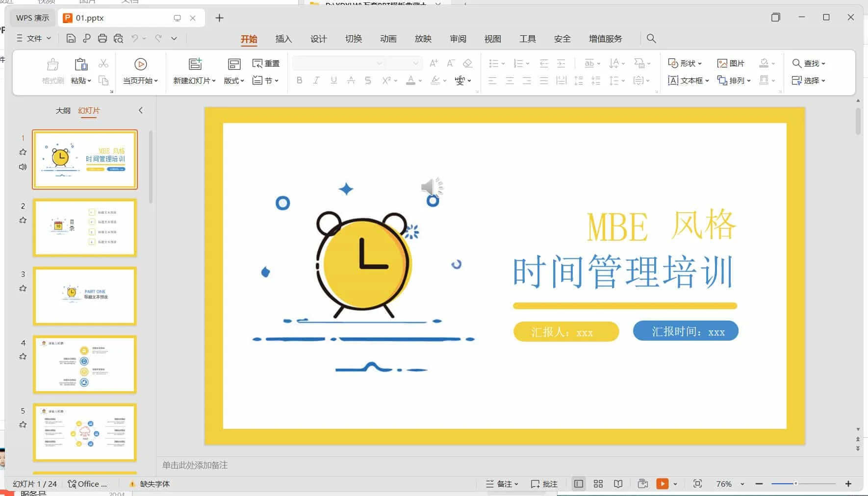Open the 形状 (Shapes) gallery

click(x=686, y=63)
